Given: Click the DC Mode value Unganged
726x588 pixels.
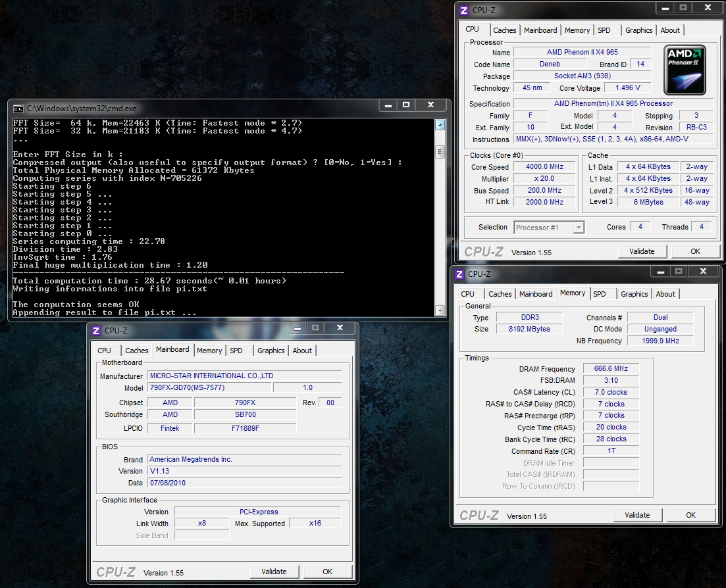Looking at the screenshot, I should [660, 329].
